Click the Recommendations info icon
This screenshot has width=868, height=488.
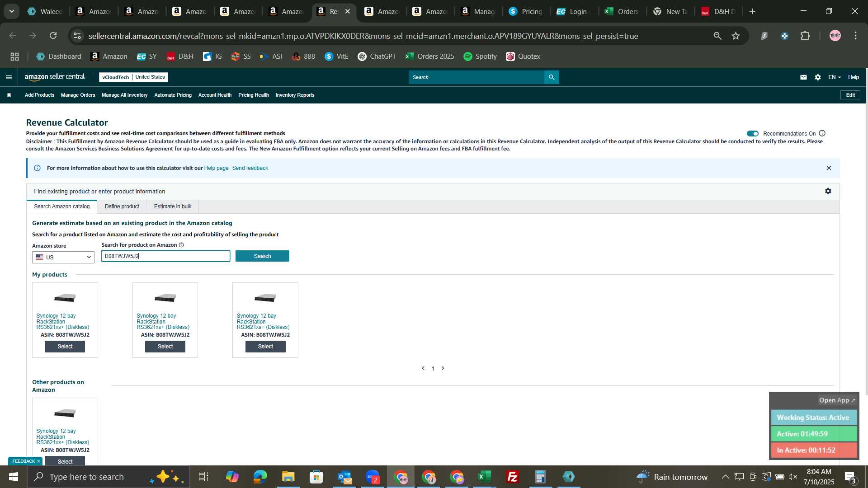(x=822, y=133)
